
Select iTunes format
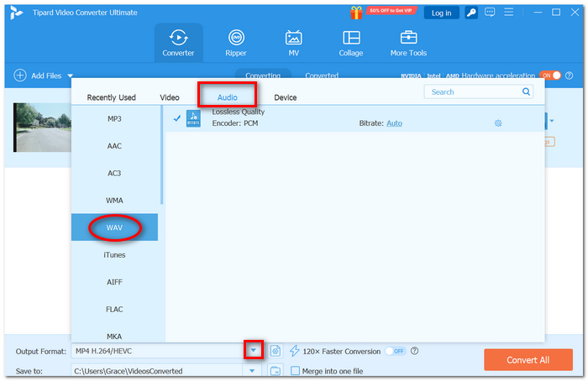[x=114, y=255]
